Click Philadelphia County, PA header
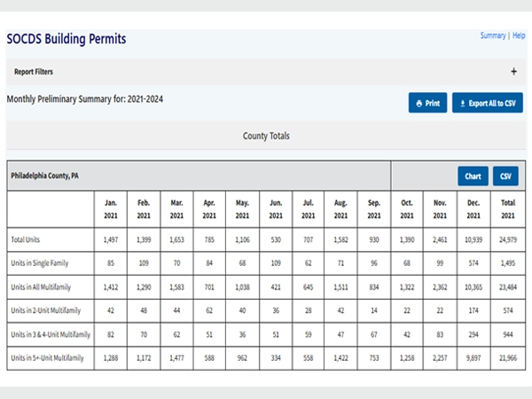This screenshot has width=532, height=399. (x=44, y=176)
